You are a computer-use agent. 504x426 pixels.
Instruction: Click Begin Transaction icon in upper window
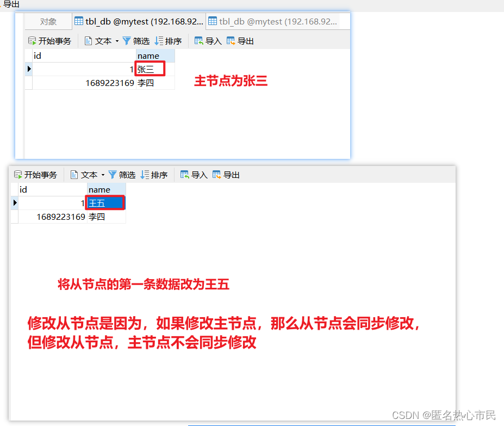point(32,41)
